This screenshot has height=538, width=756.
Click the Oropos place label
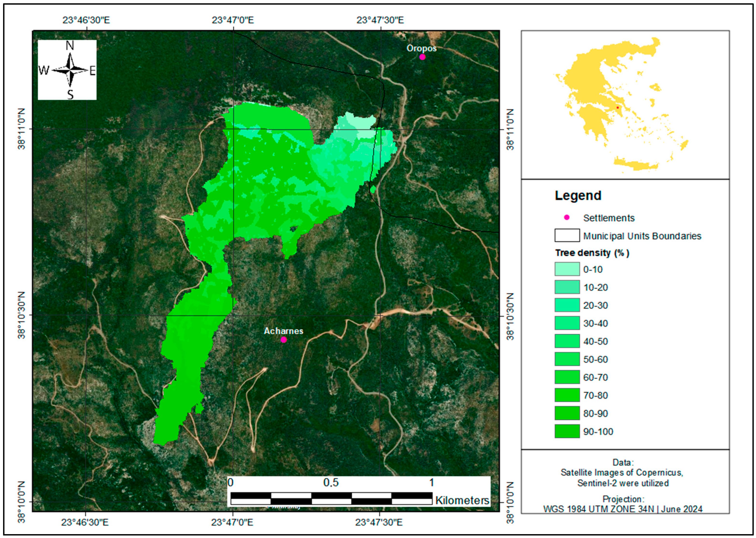click(x=422, y=48)
